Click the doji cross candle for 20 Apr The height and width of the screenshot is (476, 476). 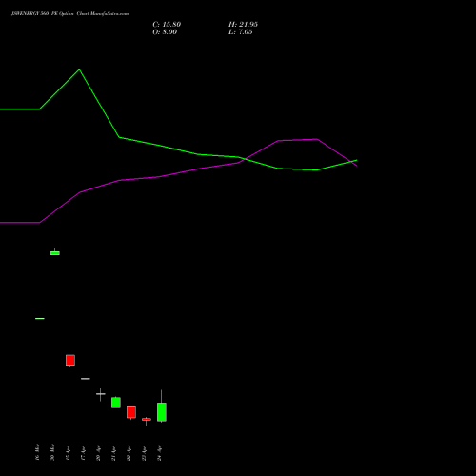[x=101, y=394]
